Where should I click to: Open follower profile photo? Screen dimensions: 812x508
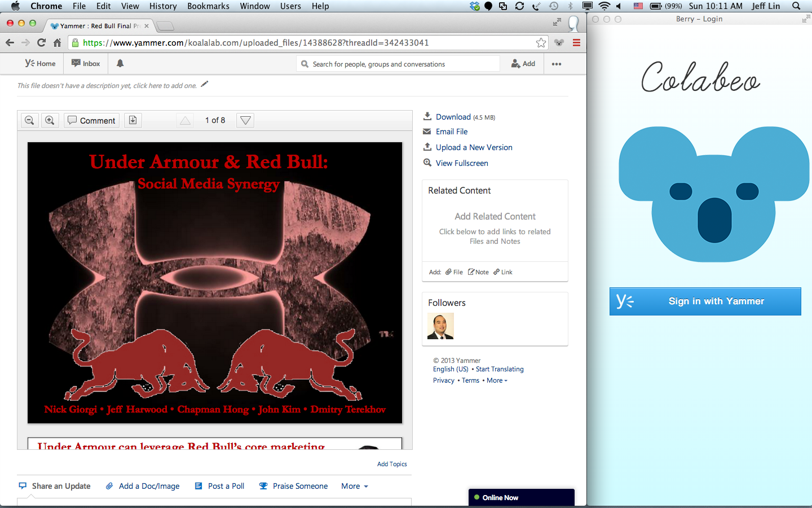pyautogui.click(x=440, y=326)
